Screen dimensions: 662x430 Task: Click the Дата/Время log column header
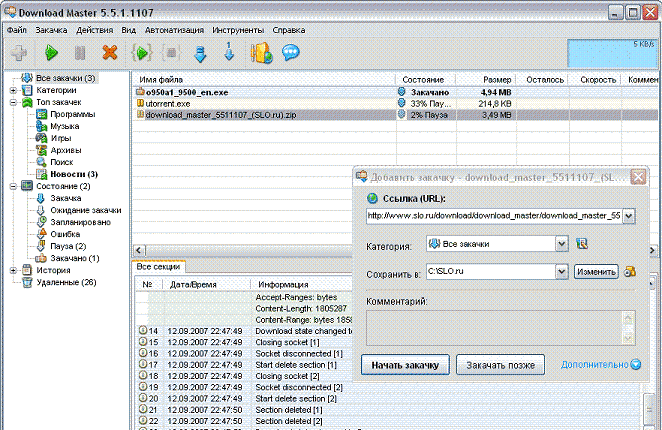click(206, 285)
